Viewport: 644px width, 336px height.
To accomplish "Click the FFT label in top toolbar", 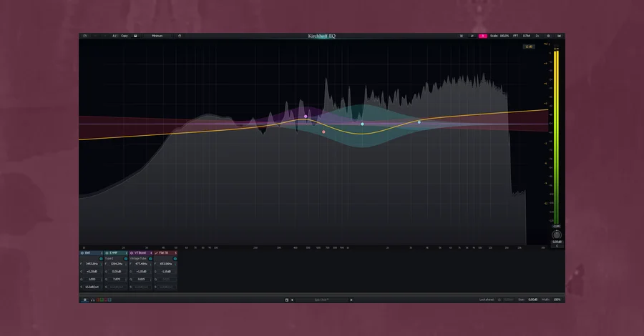I will (x=515, y=36).
